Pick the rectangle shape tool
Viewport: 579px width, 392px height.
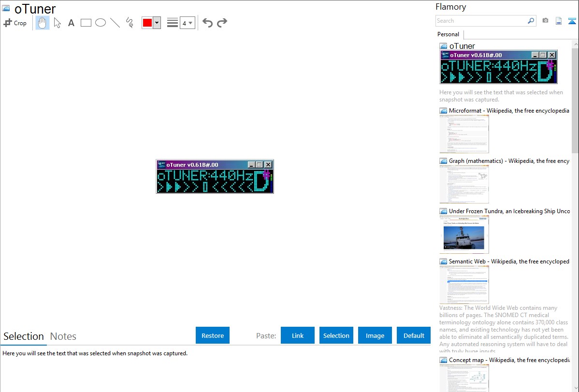[86, 23]
